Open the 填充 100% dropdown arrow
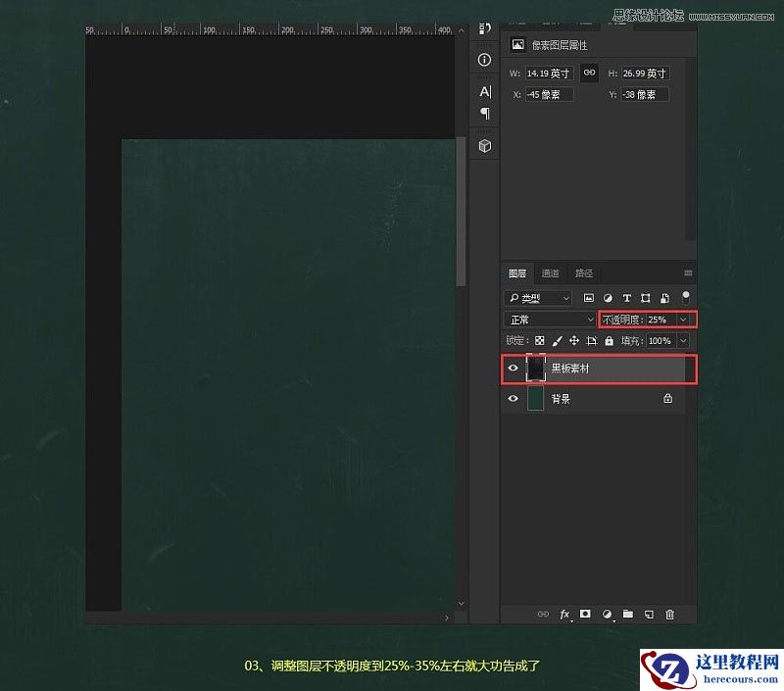This screenshot has height=691, width=784. click(x=683, y=340)
